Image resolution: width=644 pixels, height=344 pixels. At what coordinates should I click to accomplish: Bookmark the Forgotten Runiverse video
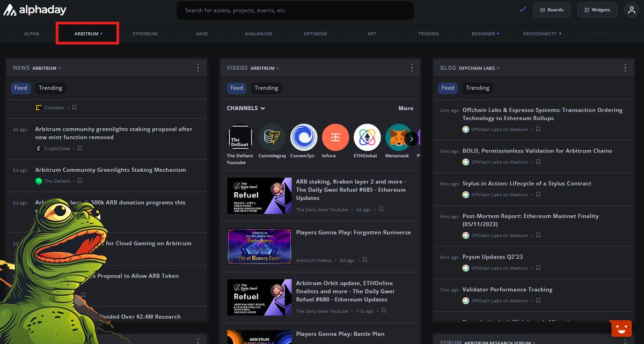[364, 260]
